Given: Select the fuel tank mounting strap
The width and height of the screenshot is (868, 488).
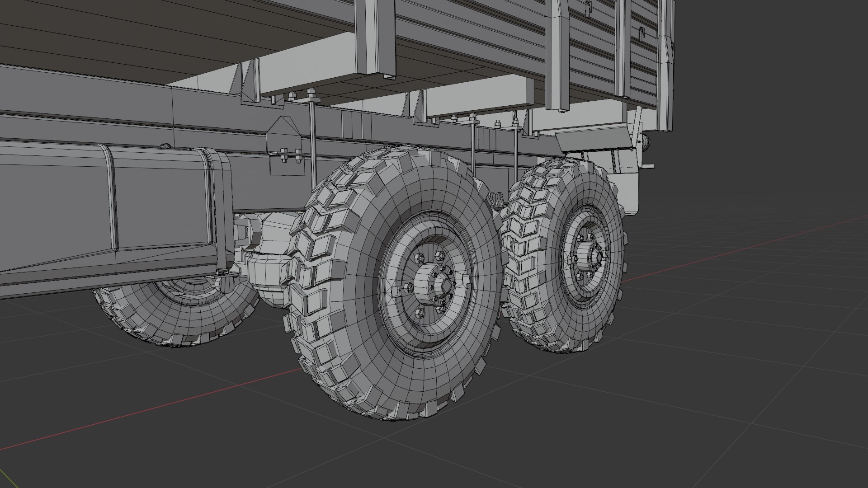Looking at the screenshot, I should point(222,210).
